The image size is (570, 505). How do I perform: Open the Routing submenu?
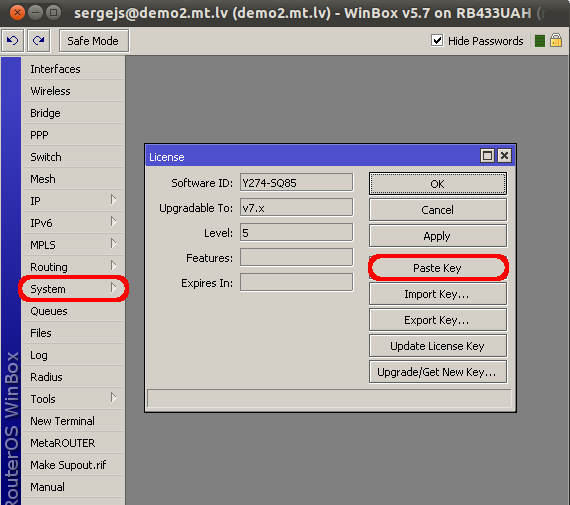(73, 267)
